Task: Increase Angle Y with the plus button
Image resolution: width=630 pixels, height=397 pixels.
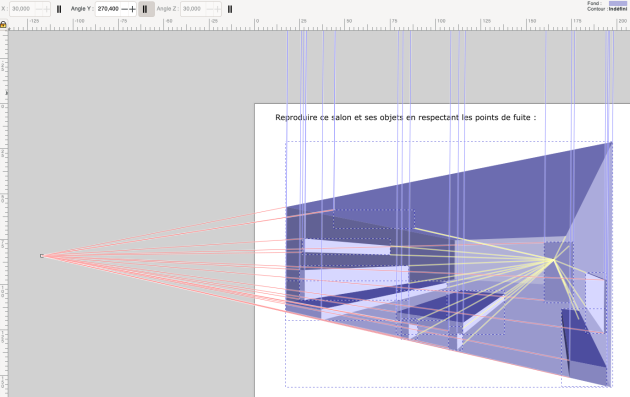Action: [132, 9]
